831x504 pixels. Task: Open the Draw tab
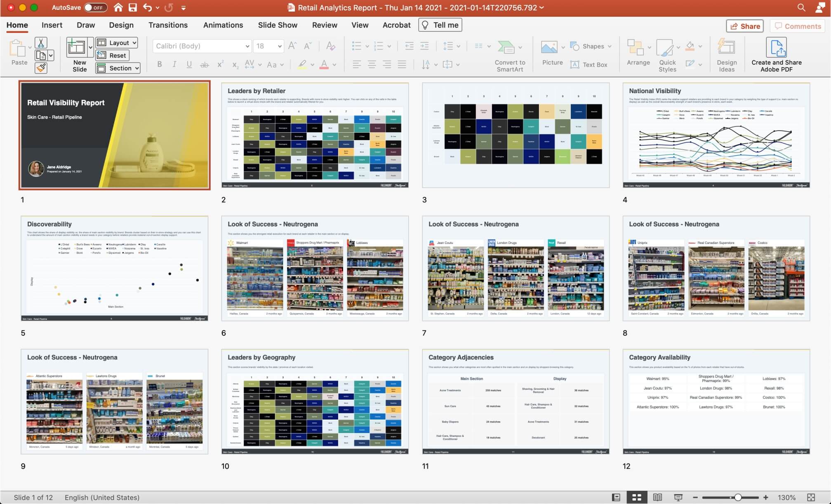click(x=86, y=25)
